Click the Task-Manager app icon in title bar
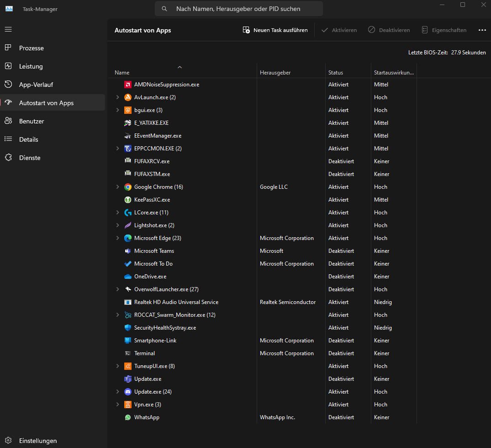Screen dimensions: 491x448 click(9, 9)
